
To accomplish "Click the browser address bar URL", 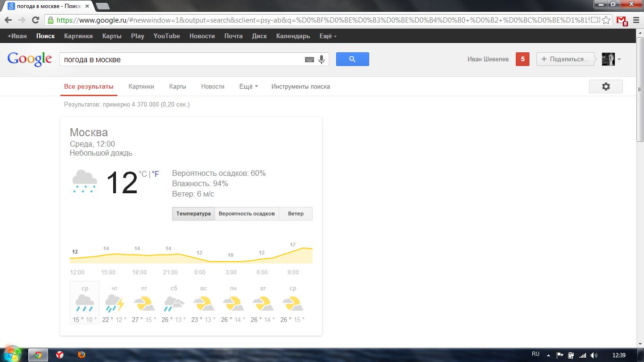I will [323, 20].
